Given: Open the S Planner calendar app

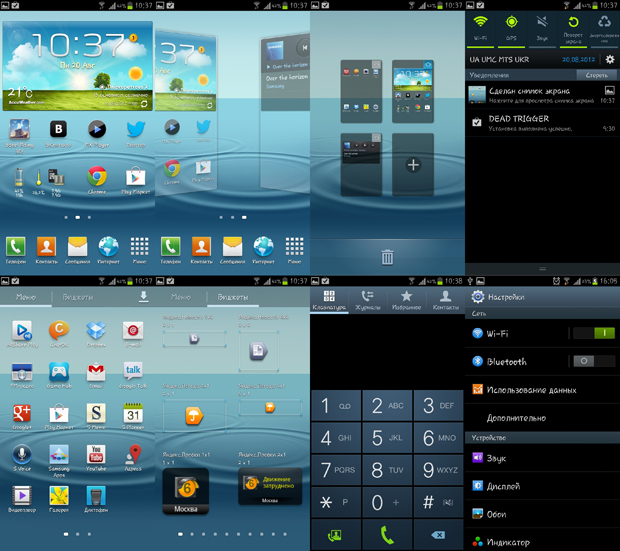Looking at the screenshot, I should (x=133, y=413).
